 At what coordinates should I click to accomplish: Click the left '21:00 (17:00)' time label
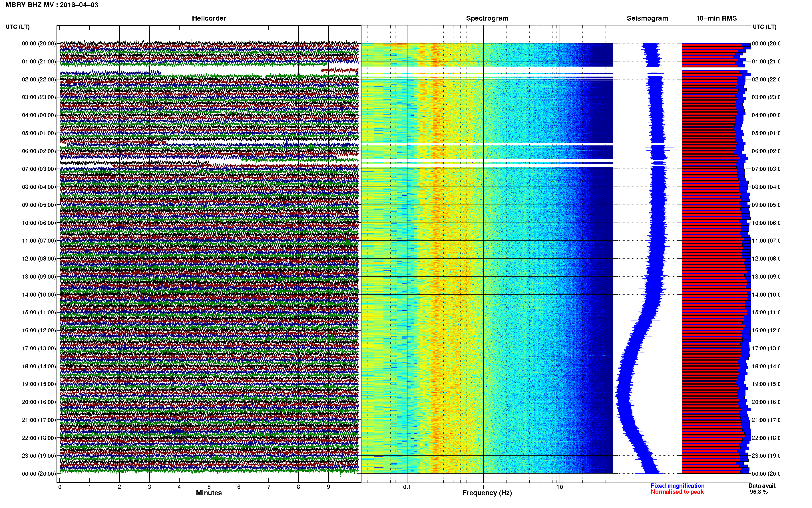[x=39, y=420]
